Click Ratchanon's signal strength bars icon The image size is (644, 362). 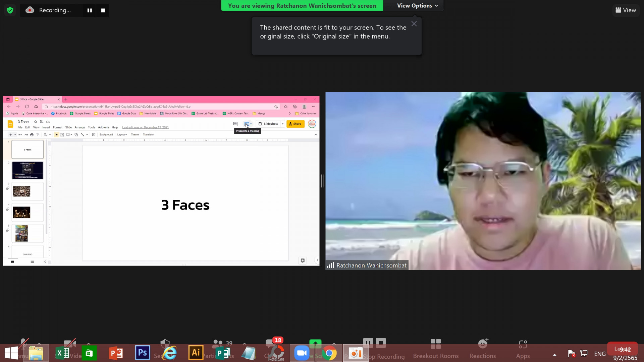[331, 265]
